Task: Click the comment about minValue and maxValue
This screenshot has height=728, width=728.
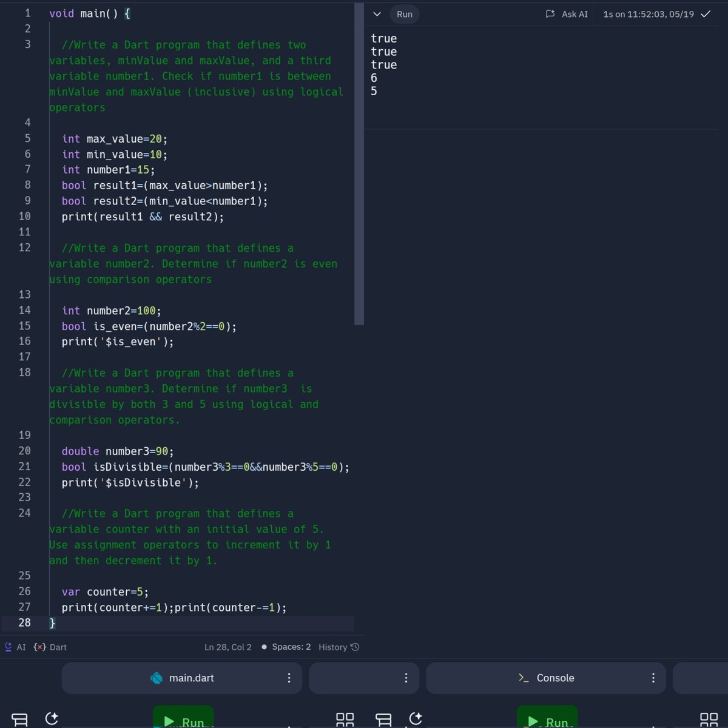Action: pos(196,76)
